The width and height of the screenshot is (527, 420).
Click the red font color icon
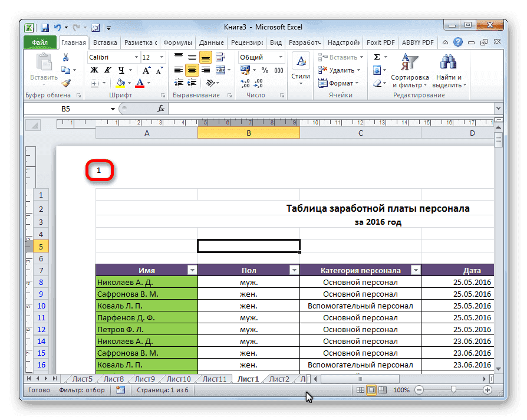[139, 81]
